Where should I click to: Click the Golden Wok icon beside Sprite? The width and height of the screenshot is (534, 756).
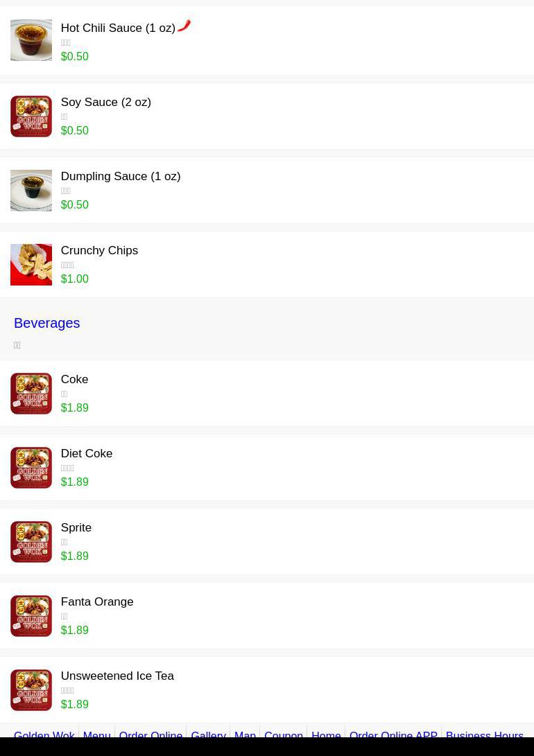coord(31,542)
